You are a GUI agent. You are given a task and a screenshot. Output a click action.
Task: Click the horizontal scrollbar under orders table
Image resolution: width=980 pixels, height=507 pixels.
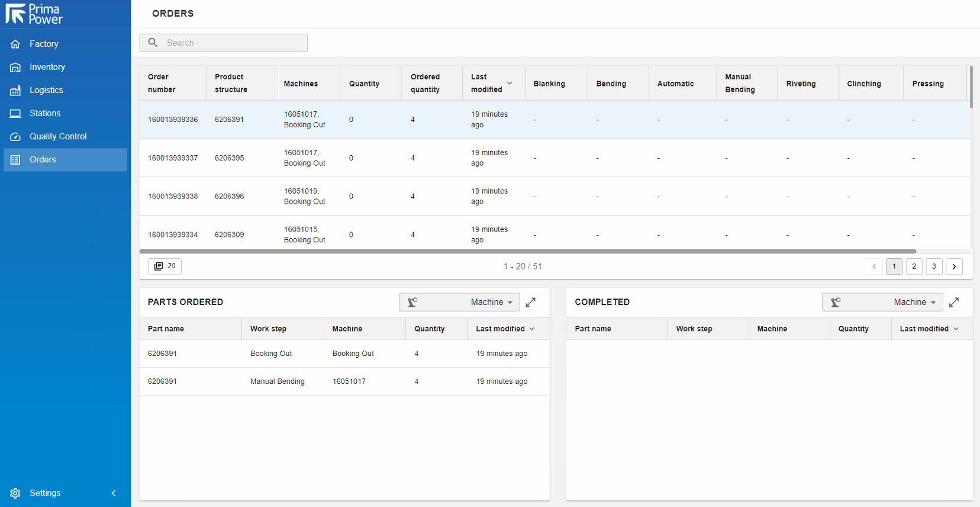pyautogui.click(x=527, y=252)
